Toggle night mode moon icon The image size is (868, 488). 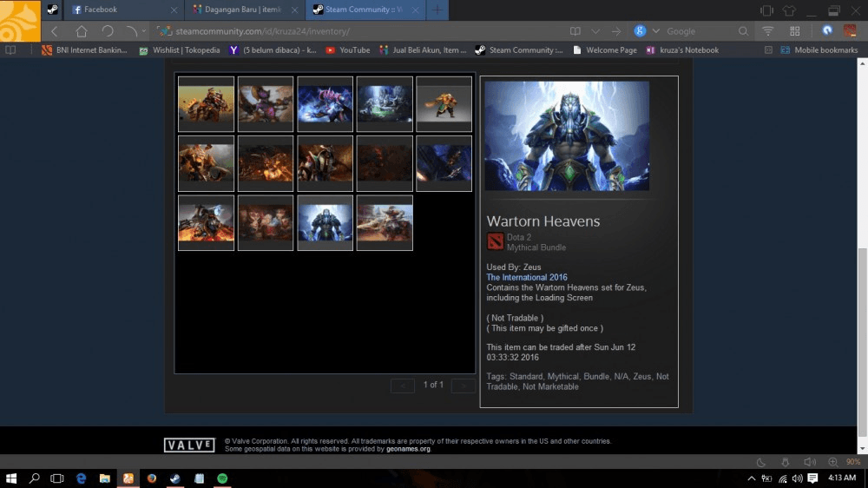[761, 462]
